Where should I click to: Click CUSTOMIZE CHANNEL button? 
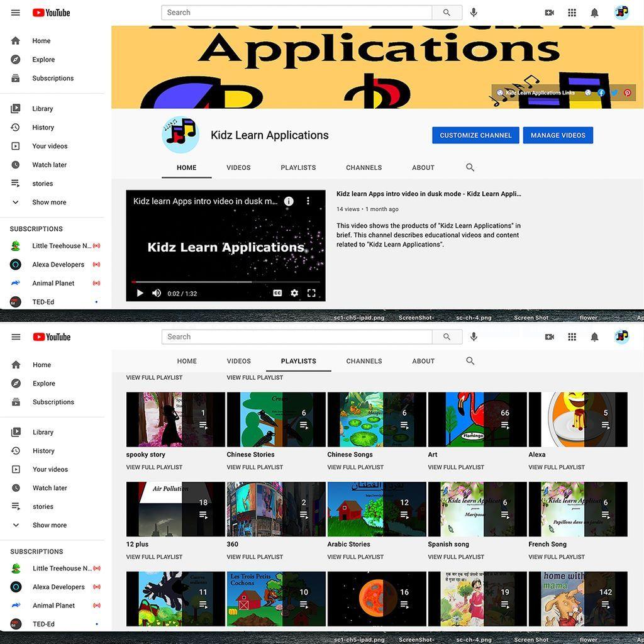tap(475, 135)
